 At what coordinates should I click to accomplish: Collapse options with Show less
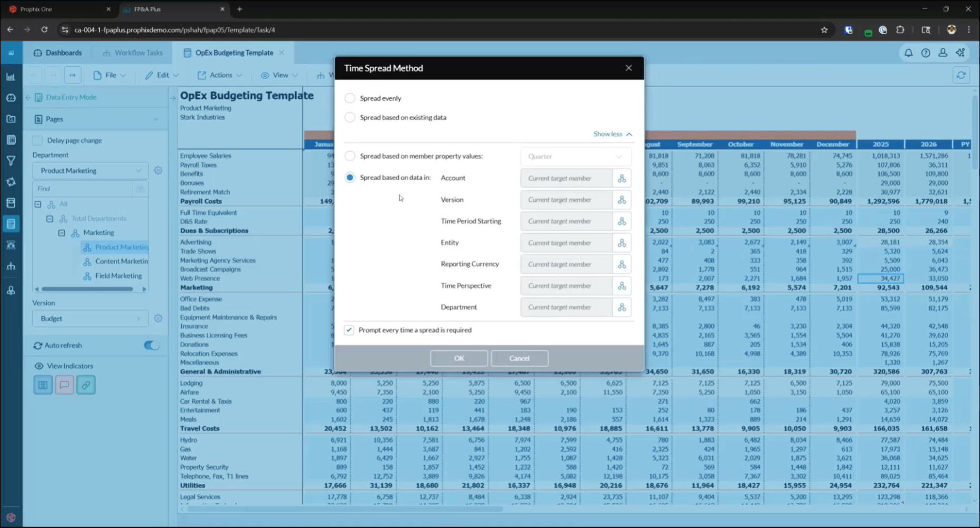(612, 134)
